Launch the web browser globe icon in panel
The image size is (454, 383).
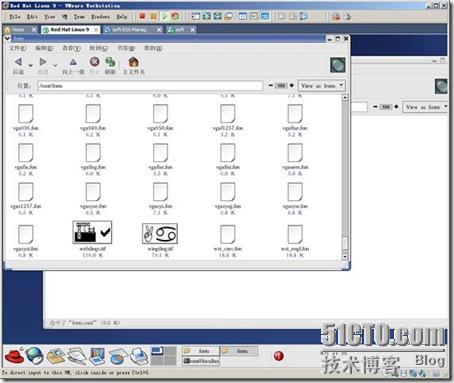35,356
